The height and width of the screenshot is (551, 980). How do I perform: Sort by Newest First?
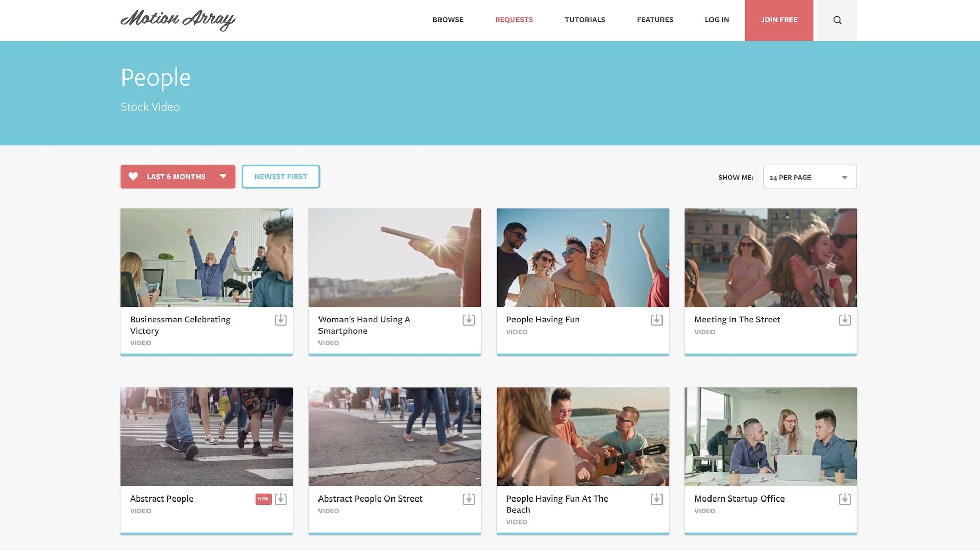(281, 177)
